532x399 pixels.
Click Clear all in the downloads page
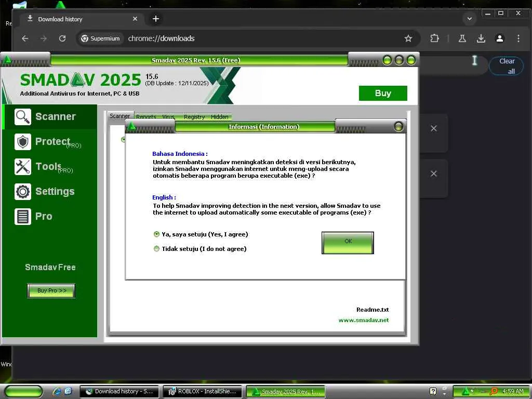pyautogui.click(x=507, y=66)
